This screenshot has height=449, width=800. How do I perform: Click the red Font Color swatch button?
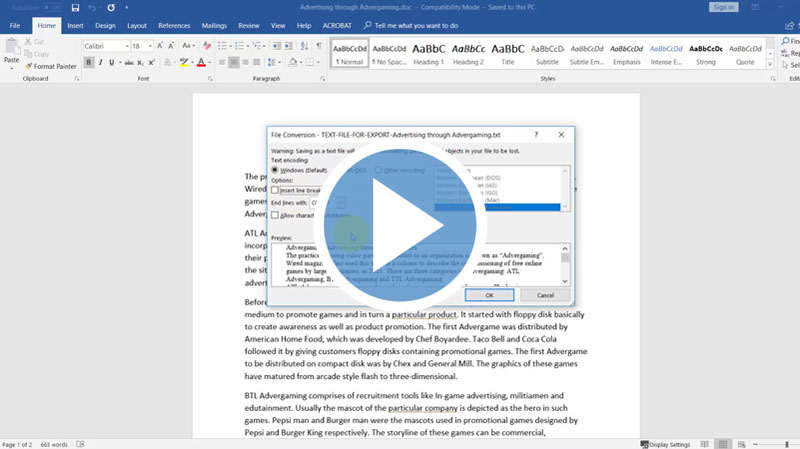click(x=202, y=62)
